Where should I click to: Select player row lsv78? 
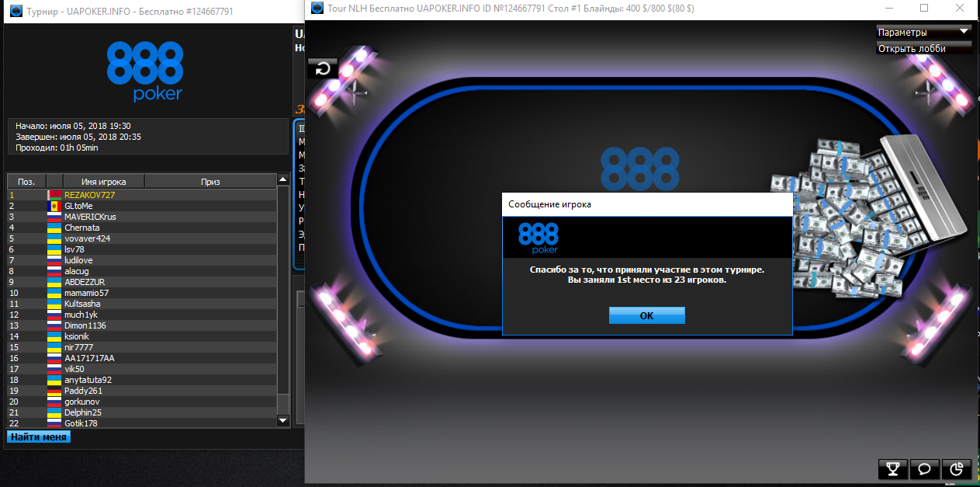coord(142,249)
